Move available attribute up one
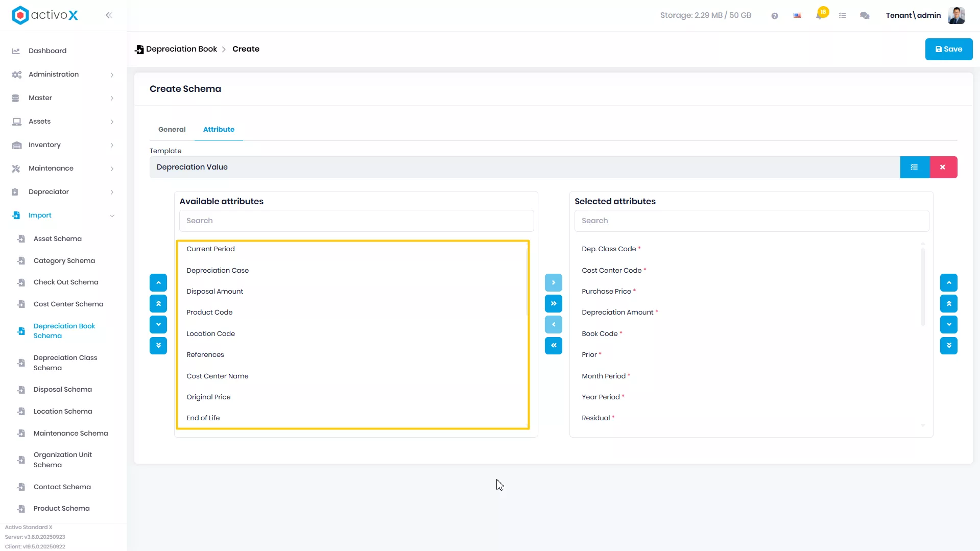The height and width of the screenshot is (551, 980). [x=158, y=282]
